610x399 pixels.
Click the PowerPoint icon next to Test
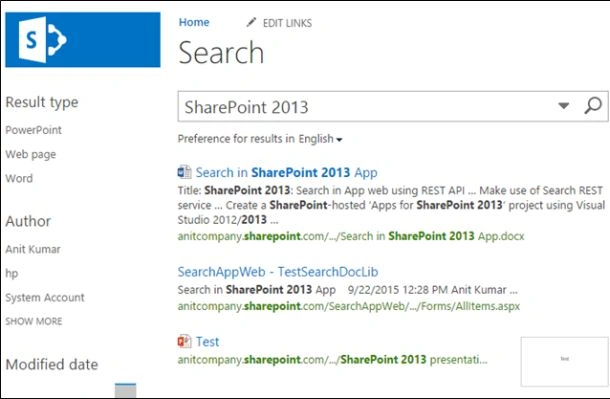[184, 341]
